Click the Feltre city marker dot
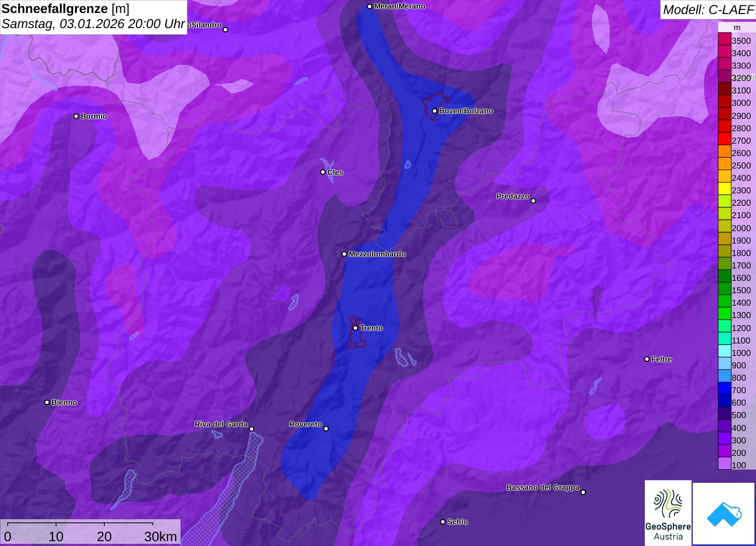The height and width of the screenshot is (546, 756). pyautogui.click(x=647, y=359)
